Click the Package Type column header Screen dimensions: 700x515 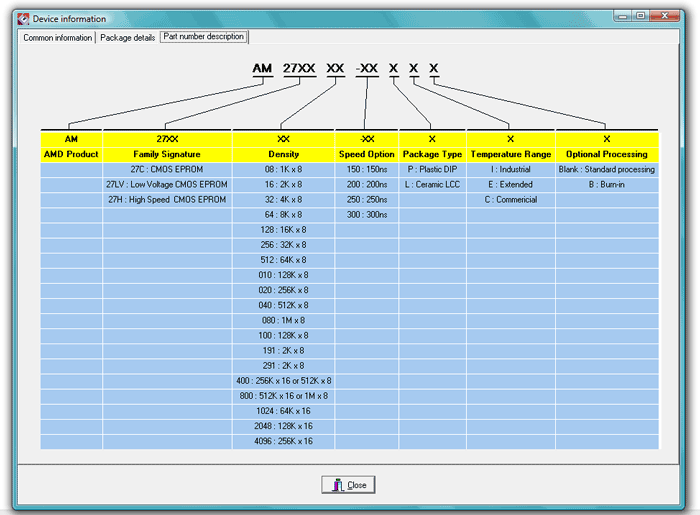(x=432, y=154)
